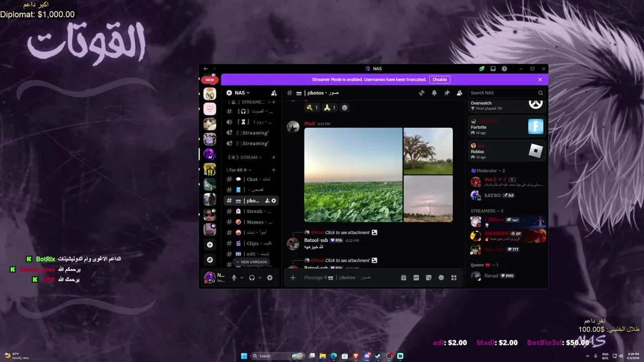
Task: Open the edit channel
Action: pyautogui.click(x=251, y=254)
